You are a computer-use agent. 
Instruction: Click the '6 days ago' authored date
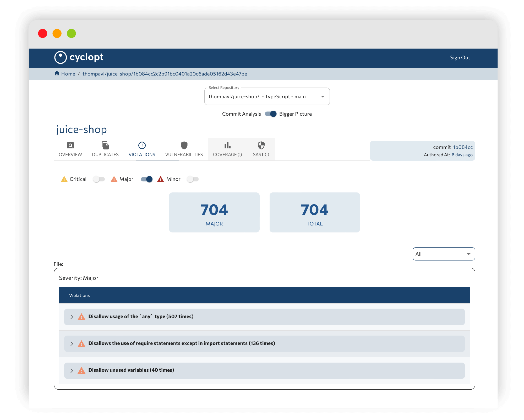[x=462, y=155]
